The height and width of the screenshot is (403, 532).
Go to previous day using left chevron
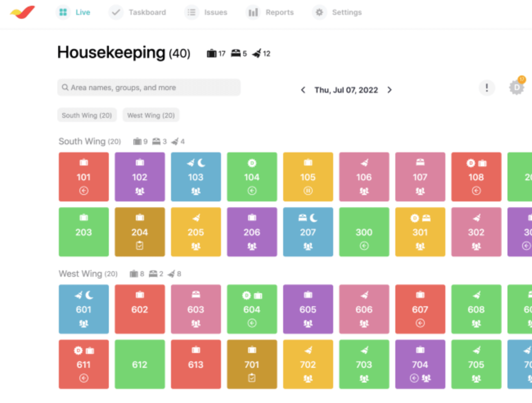click(303, 90)
